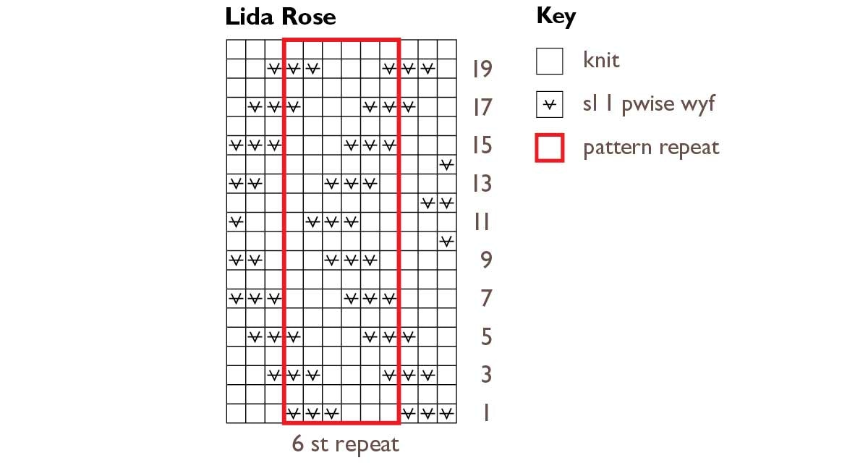Click row number 13
The width and height of the screenshot is (868, 463).
[482, 184]
